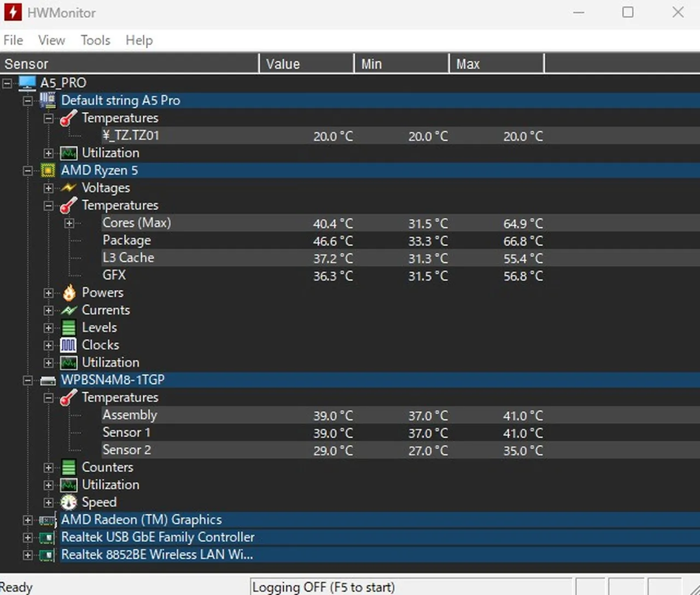This screenshot has height=595, width=700.
Task: Expand the AMD Radeon (TM) Graphics node
Action: tap(27, 520)
